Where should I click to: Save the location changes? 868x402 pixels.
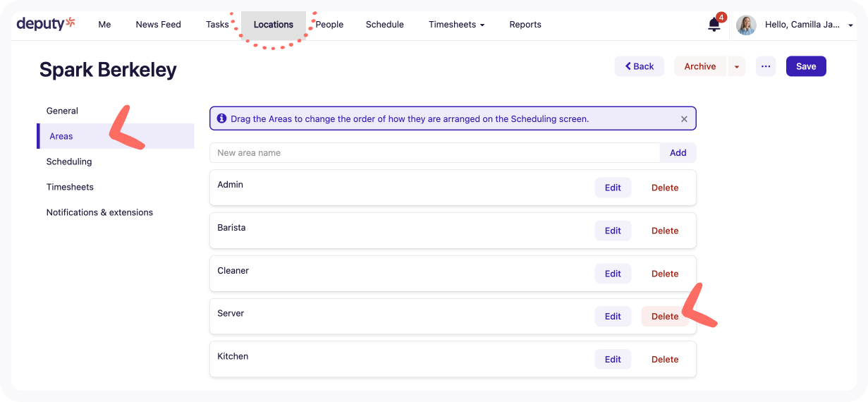point(806,66)
